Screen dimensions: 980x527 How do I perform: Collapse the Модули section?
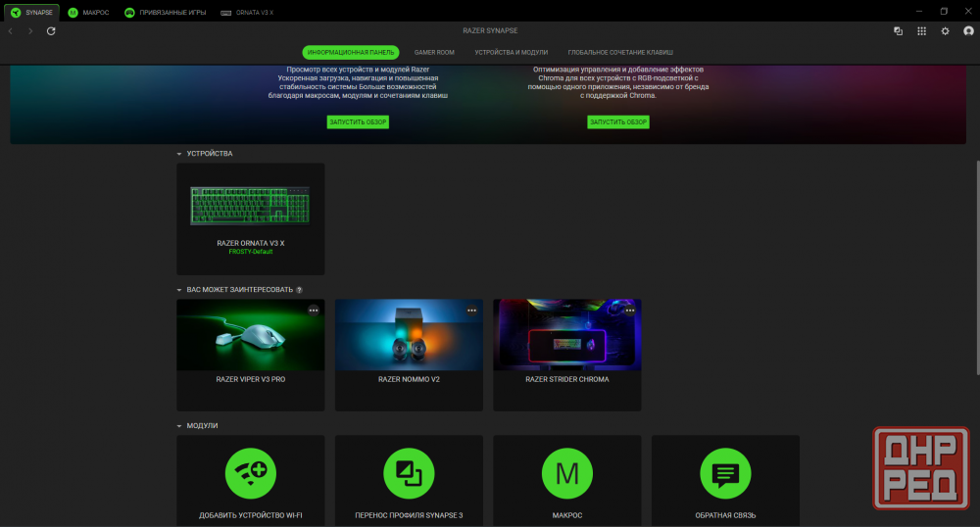pos(179,426)
